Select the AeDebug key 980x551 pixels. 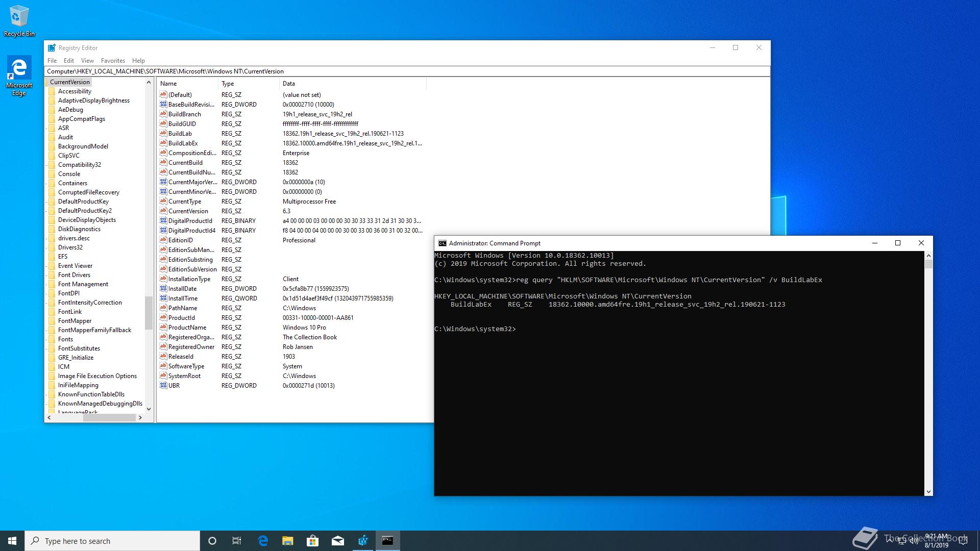[x=70, y=110]
